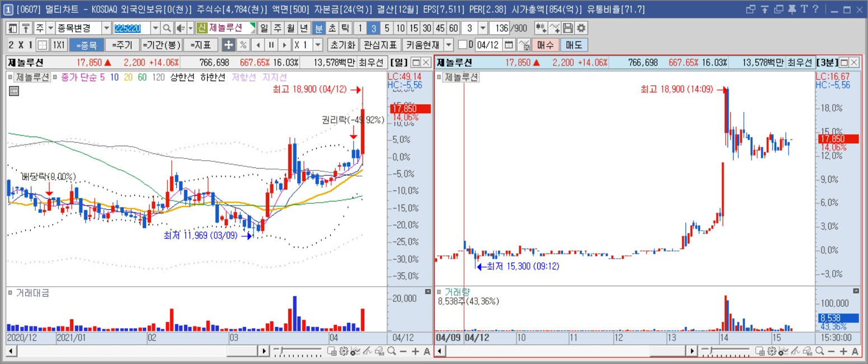Click the zoom slider under daily chart
The image size is (868, 364).
(298, 351)
